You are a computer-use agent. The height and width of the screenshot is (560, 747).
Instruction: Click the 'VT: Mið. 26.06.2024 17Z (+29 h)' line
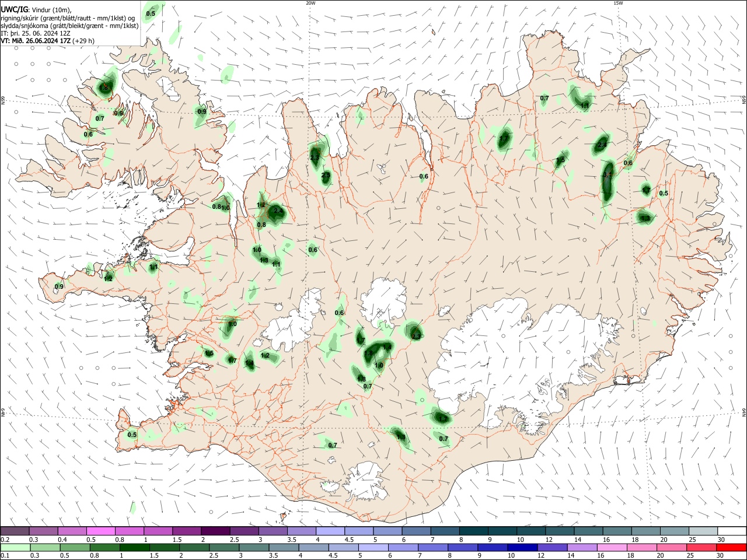click(x=48, y=41)
